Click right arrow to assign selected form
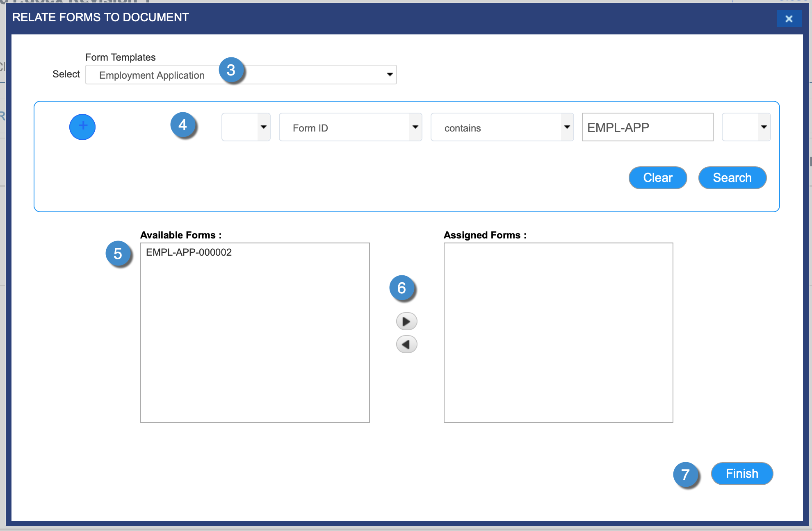 tap(406, 322)
